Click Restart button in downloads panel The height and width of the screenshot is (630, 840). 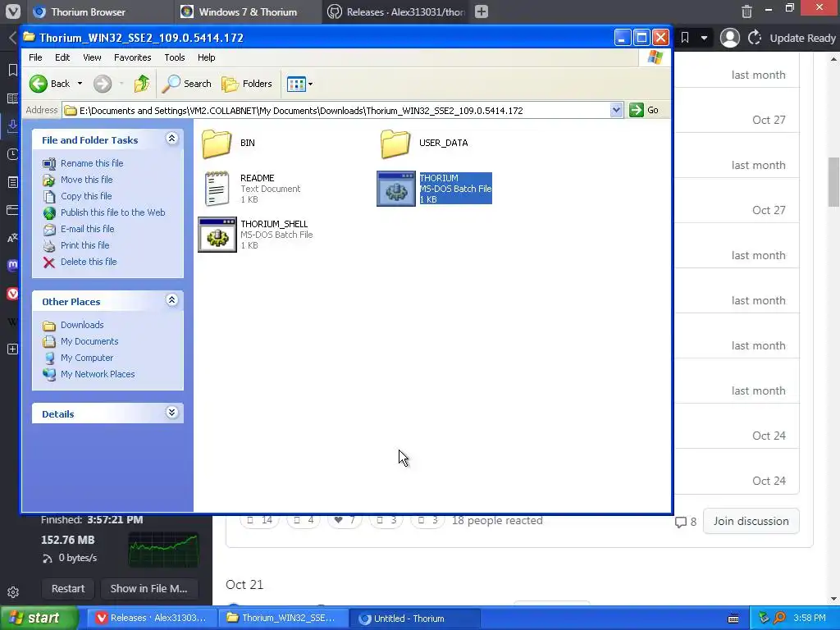point(68,588)
